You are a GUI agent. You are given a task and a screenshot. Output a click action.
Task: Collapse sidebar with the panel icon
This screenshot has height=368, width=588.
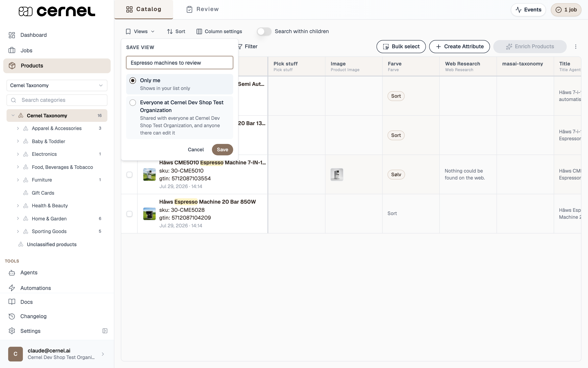(105, 331)
